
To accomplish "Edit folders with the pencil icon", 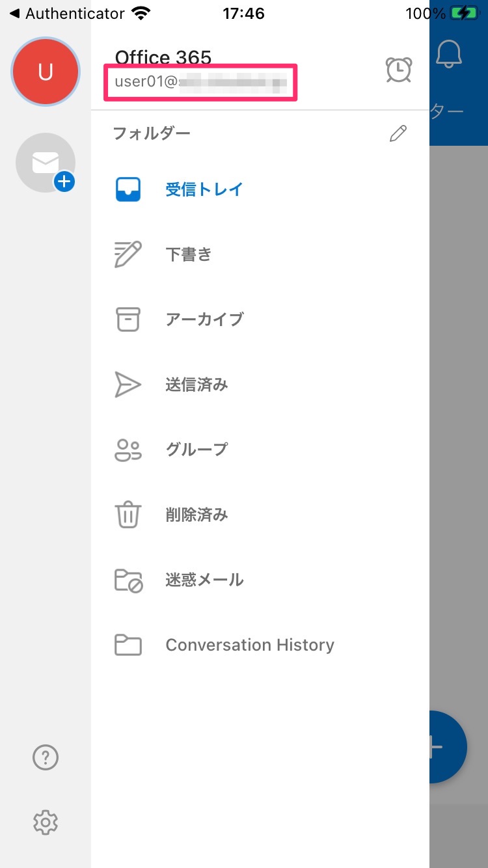I will coord(398,133).
